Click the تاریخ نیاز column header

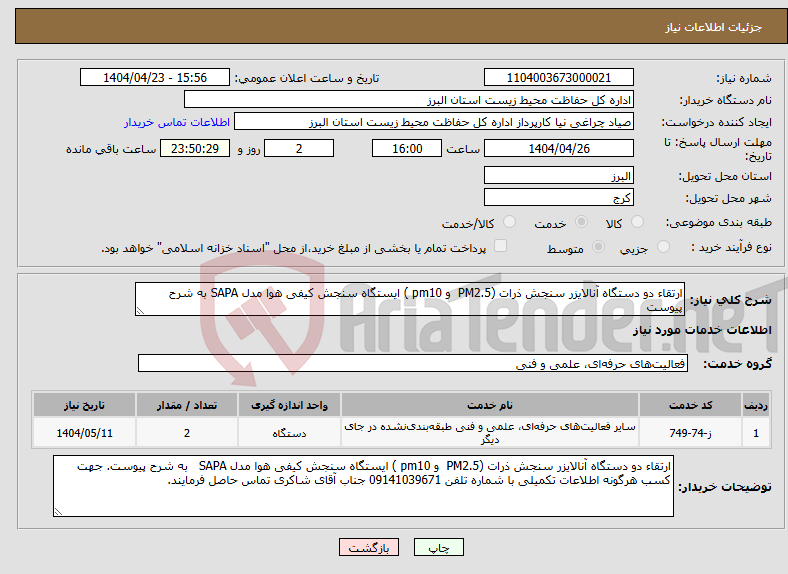84,405
